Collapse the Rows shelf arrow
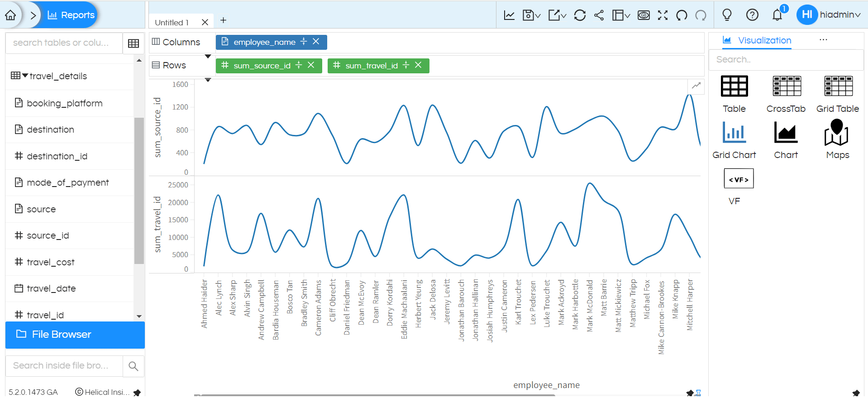 pos(208,80)
